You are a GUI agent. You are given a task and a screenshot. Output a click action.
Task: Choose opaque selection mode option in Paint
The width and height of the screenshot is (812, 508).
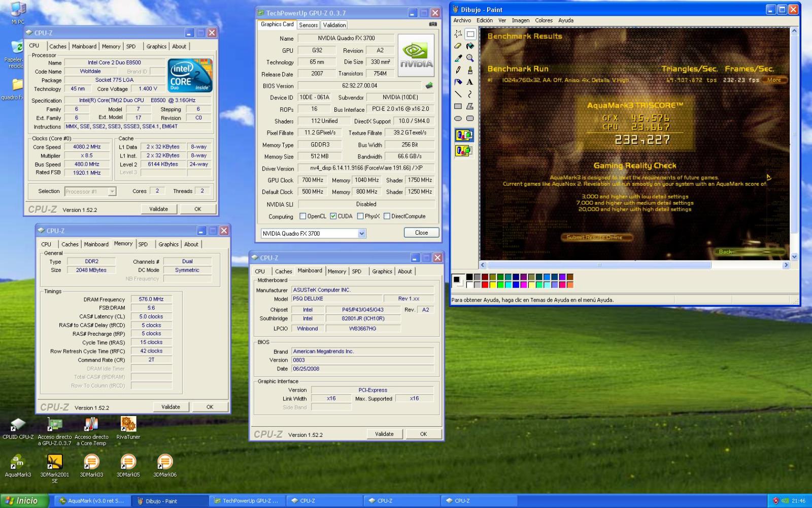(x=464, y=135)
